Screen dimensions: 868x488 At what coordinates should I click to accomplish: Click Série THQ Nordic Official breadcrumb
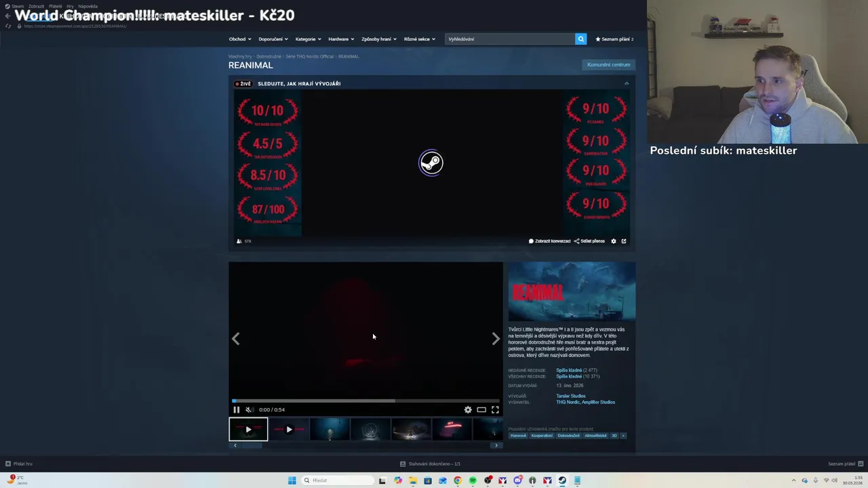pyautogui.click(x=310, y=56)
